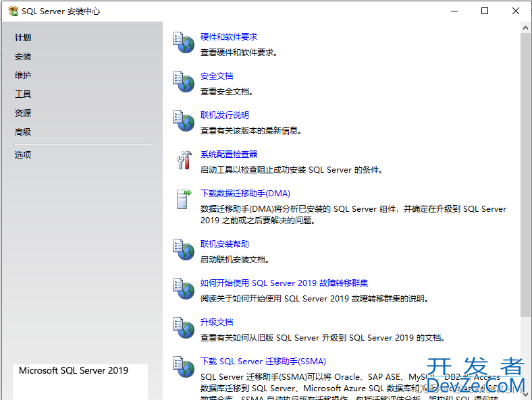The image size is (532, 400).
Task: Switch to the 安装 sidebar page
Action: pyautogui.click(x=23, y=56)
